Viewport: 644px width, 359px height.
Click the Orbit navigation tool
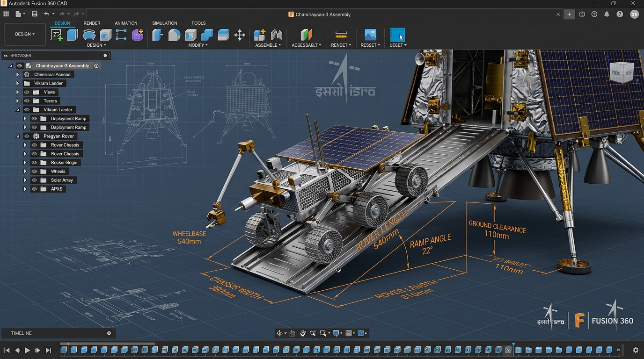coord(279,333)
